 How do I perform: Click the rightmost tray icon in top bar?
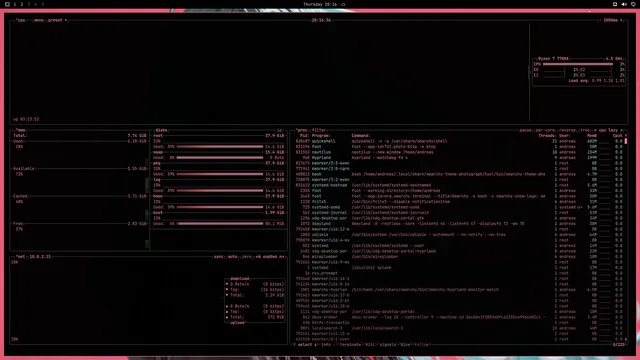pos(633,4)
